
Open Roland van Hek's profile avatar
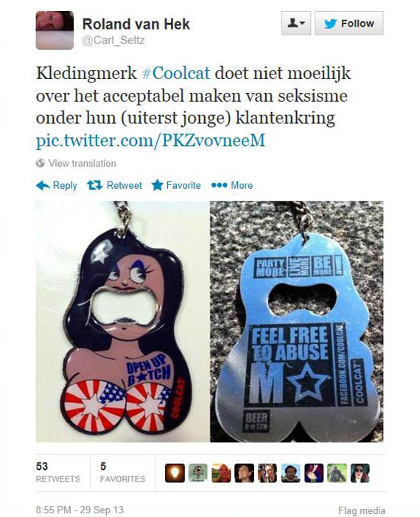[55, 30]
